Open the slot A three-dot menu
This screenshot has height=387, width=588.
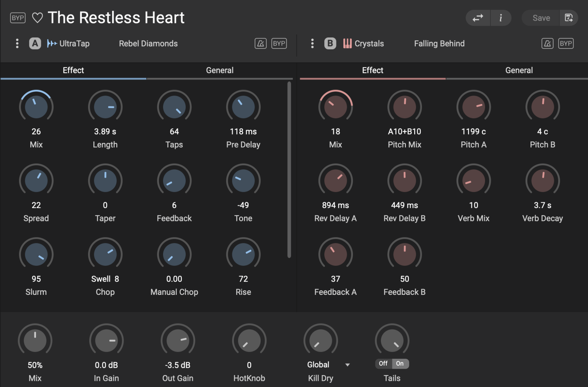pos(17,44)
